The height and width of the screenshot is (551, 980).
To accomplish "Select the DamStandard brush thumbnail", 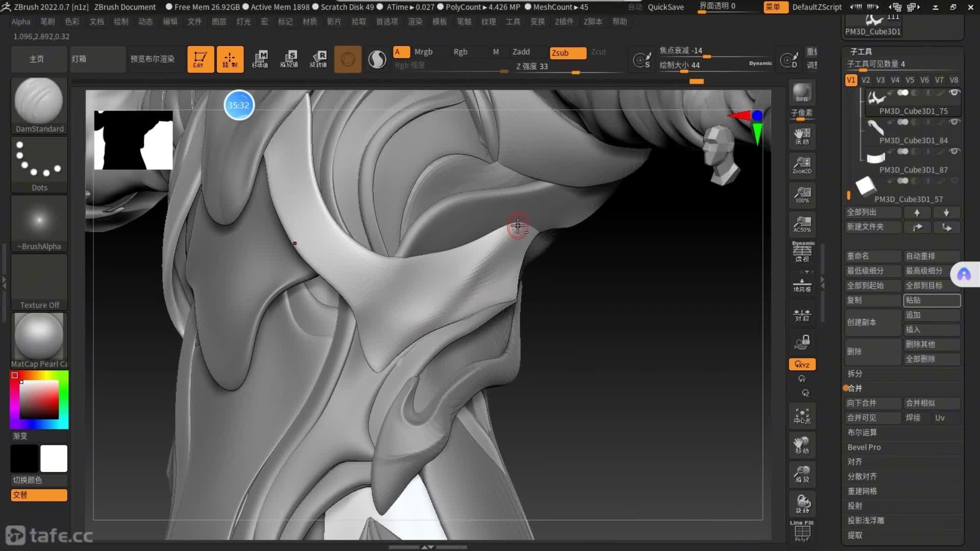I will pyautogui.click(x=39, y=101).
